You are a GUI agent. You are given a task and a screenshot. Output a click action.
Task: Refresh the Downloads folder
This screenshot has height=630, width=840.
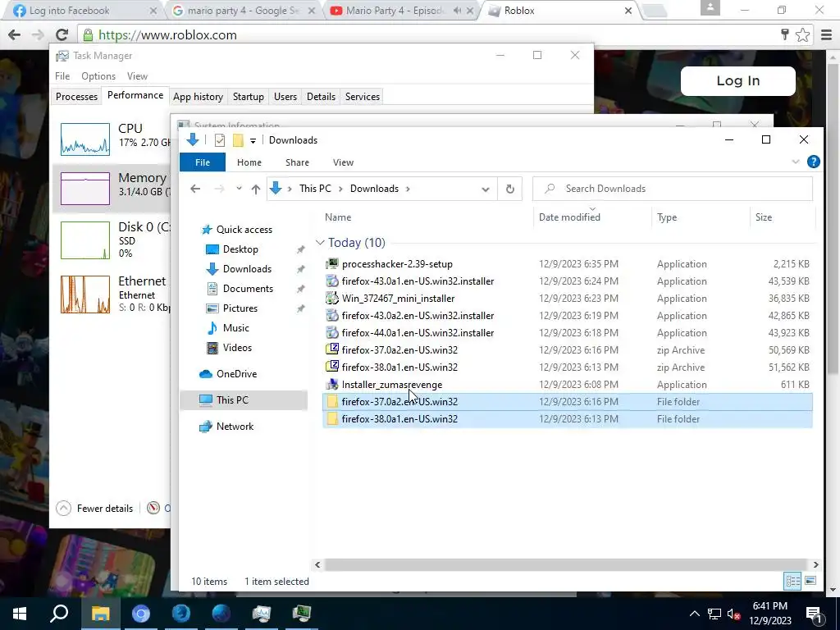click(510, 189)
